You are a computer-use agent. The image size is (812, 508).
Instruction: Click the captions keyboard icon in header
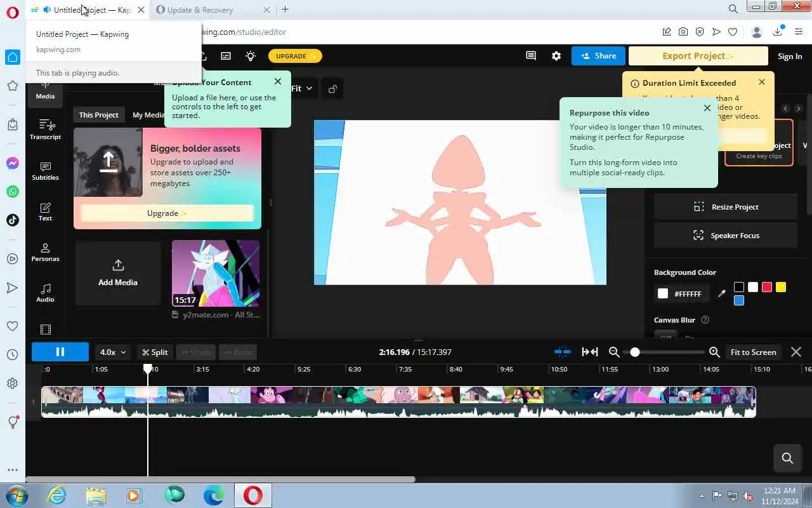(225, 56)
